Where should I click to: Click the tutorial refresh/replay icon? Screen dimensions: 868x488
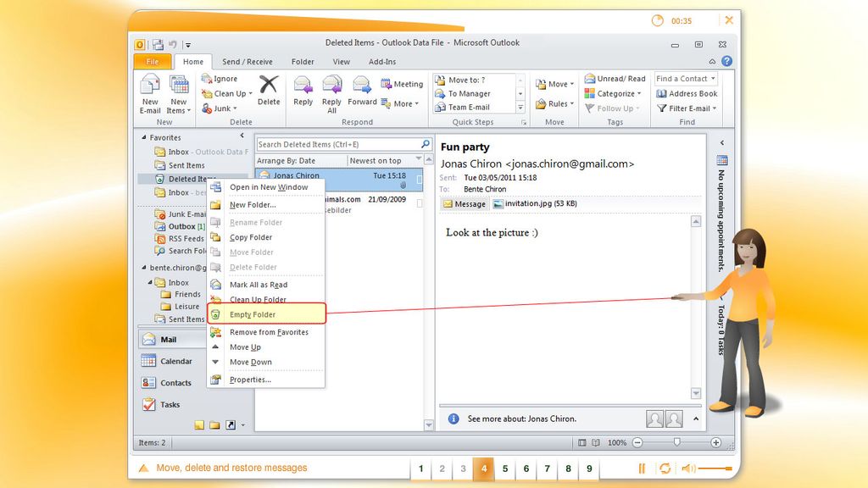pyautogui.click(x=665, y=469)
